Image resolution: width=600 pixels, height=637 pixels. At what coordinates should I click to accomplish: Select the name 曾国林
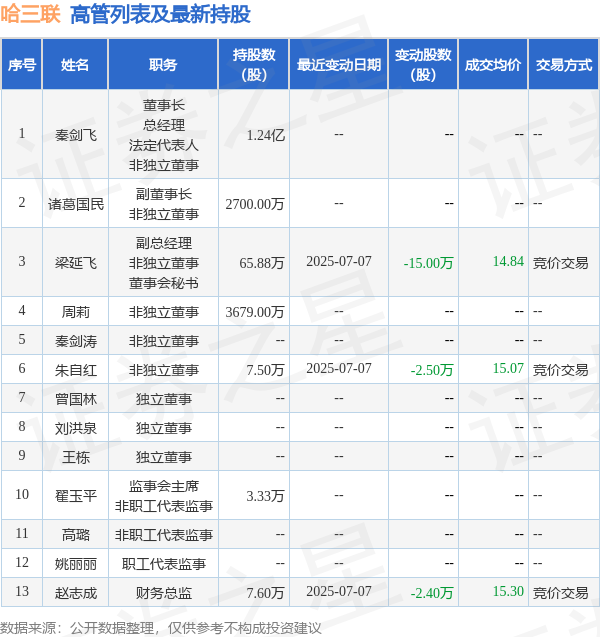coord(76,399)
